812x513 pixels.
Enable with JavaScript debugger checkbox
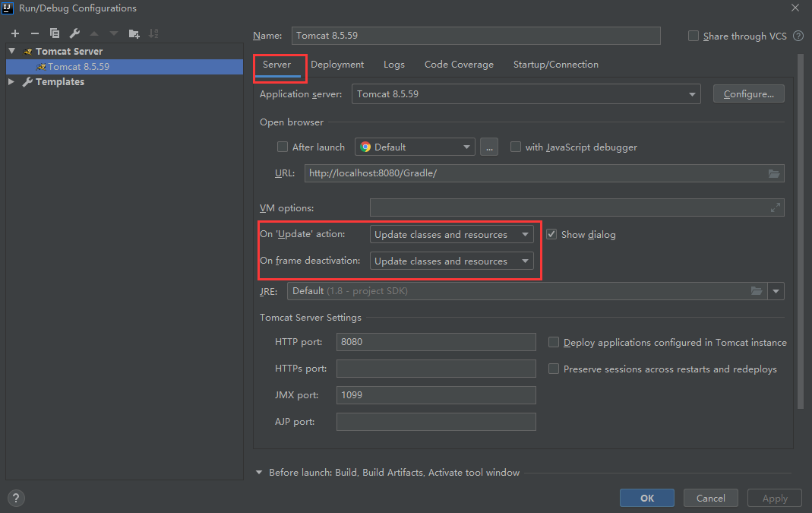click(515, 147)
